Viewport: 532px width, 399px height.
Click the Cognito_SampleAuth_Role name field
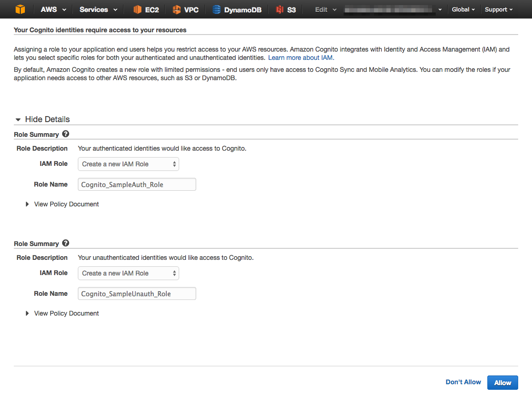click(x=136, y=184)
